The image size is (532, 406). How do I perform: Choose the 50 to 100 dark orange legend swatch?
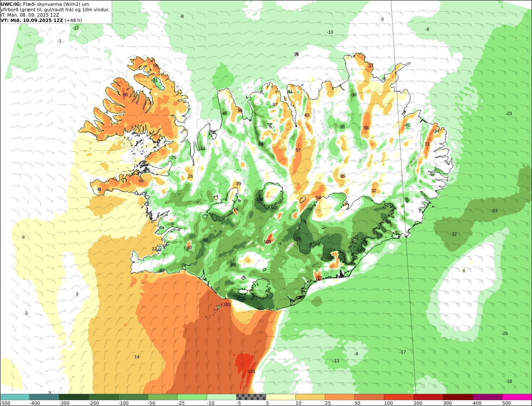click(369, 397)
